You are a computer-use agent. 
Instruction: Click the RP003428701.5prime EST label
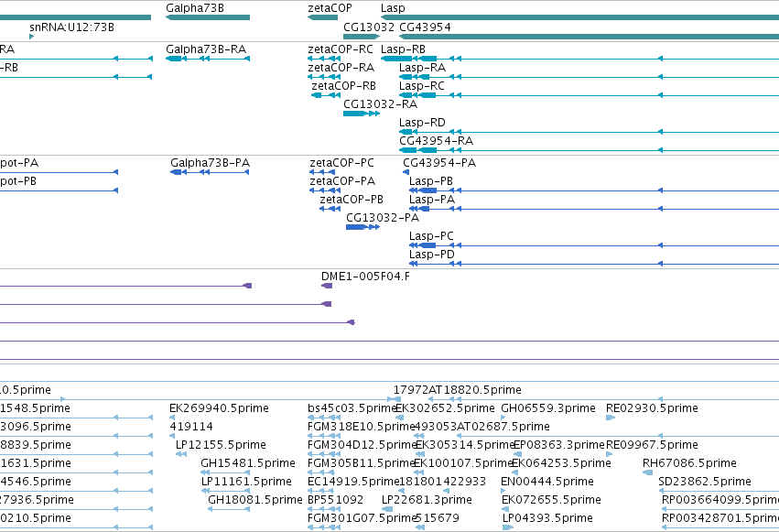tap(720, 518)
